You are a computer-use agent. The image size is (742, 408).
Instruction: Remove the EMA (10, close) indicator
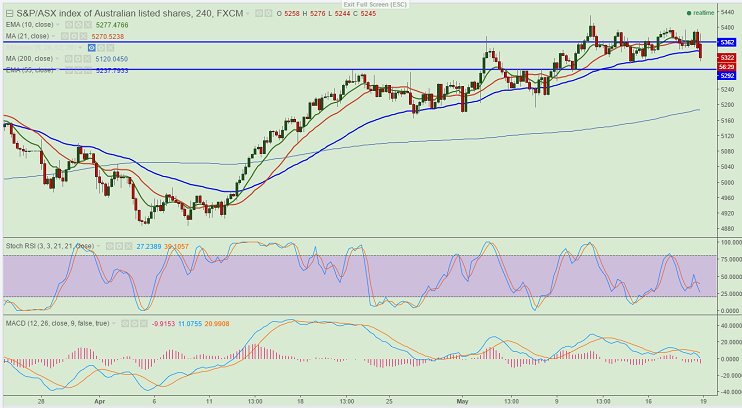click(88, 25)
